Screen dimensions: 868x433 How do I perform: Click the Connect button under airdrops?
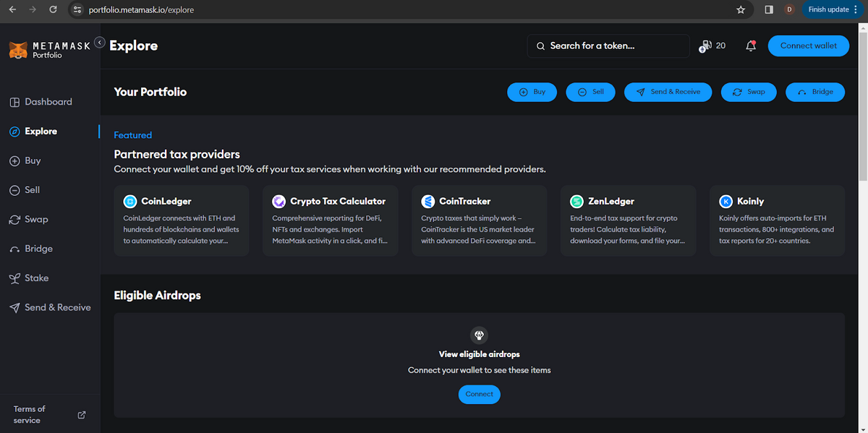point(479,394)
